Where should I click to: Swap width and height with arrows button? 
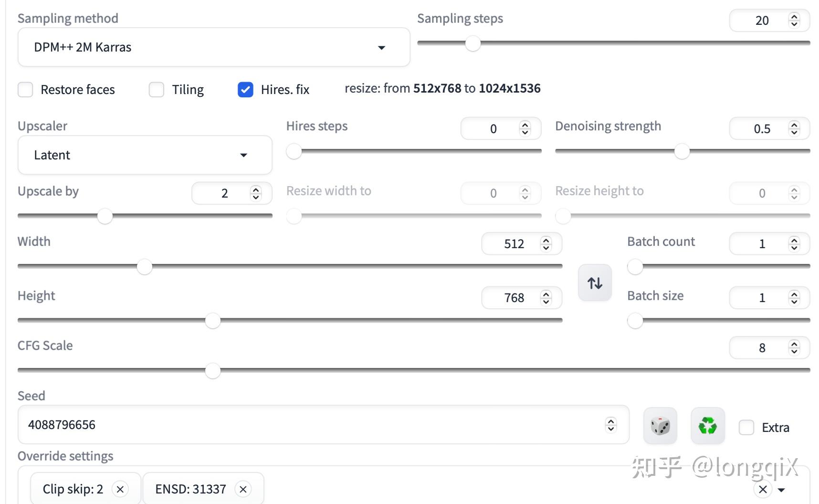point(595,283)
